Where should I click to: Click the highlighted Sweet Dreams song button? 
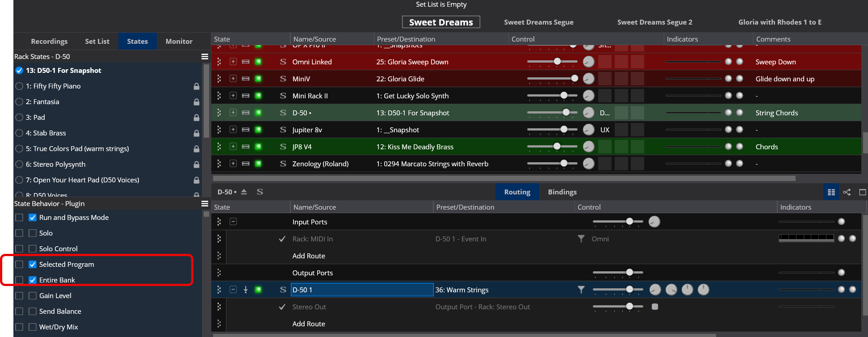[x=441, y=22]
